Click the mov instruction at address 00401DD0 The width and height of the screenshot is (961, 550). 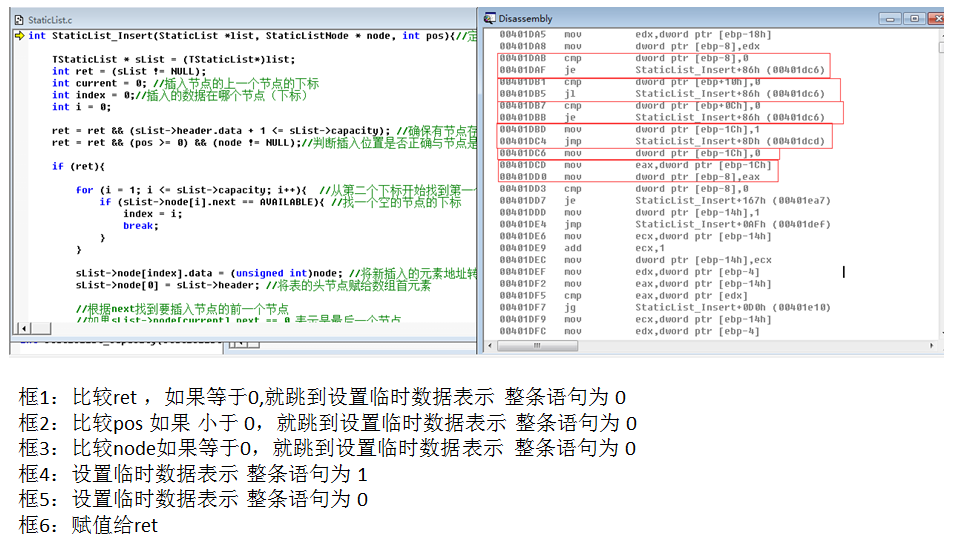(629, 177)
